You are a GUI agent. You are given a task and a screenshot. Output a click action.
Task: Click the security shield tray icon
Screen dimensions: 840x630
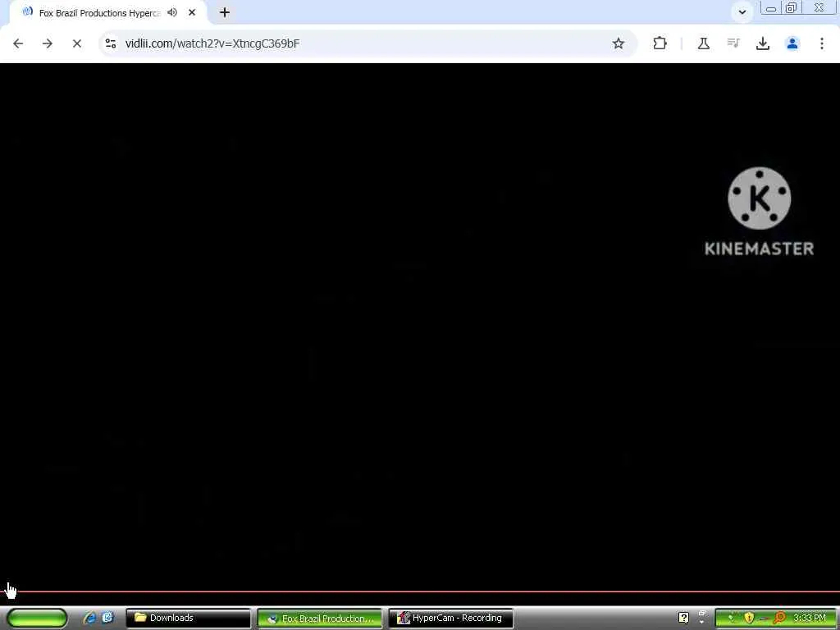click(749, 619)
